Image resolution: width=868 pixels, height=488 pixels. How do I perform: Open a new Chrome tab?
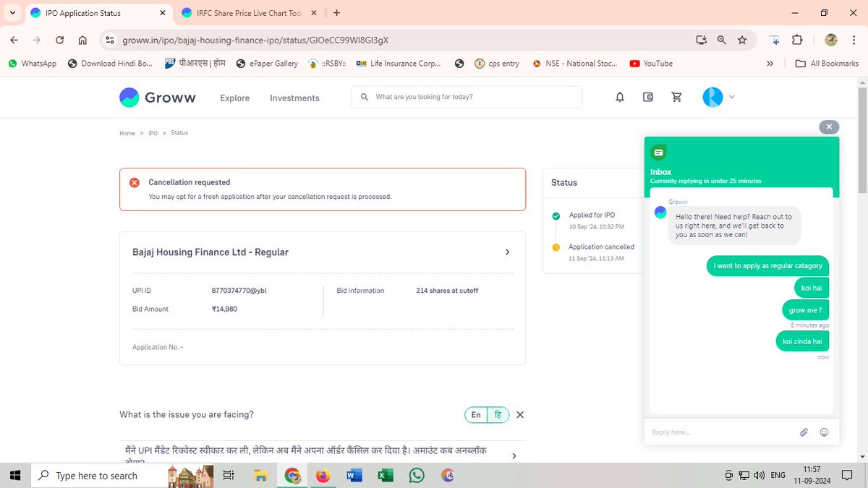click(x=336, y=13)
